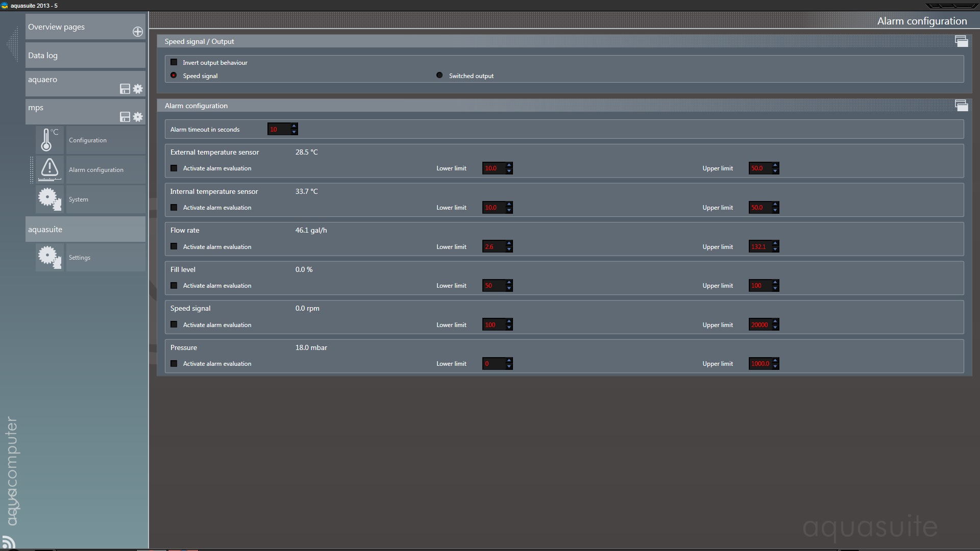
Task: Click the plus icon on Overview pages
Action: coord(138,32)
